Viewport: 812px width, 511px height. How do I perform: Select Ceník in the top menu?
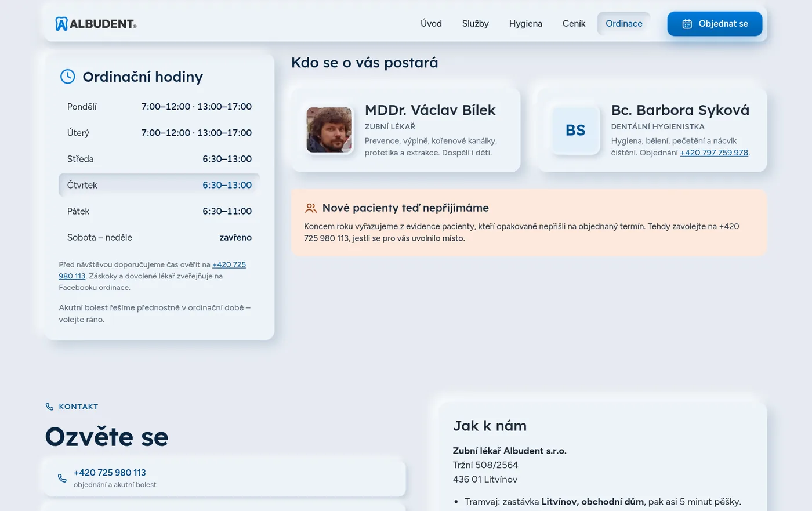coord(574,24)
